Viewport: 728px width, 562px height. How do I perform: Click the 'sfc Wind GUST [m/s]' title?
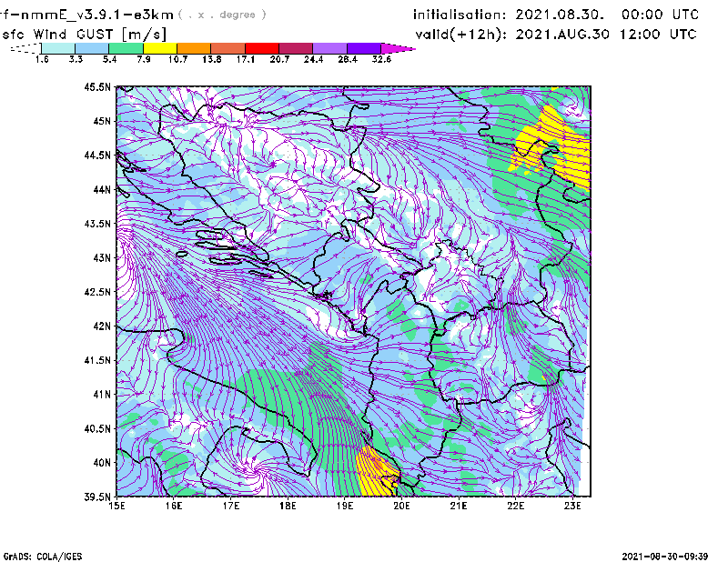84,34
